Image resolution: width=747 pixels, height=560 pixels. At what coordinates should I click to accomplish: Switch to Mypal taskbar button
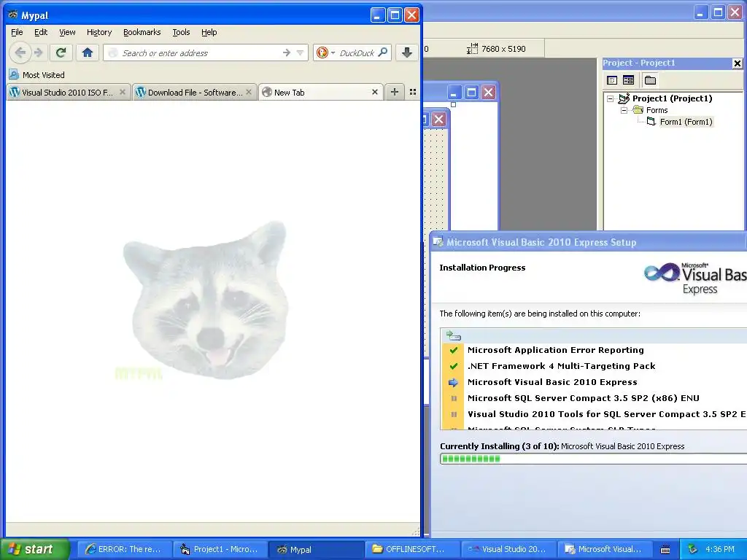pos(315,549)
